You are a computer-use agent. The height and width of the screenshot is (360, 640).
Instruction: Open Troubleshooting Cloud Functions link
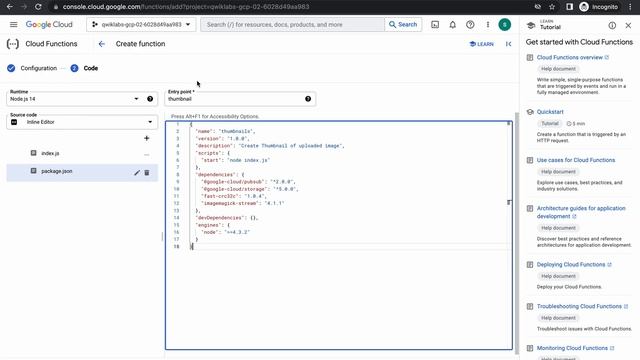[x=579, y=306]
